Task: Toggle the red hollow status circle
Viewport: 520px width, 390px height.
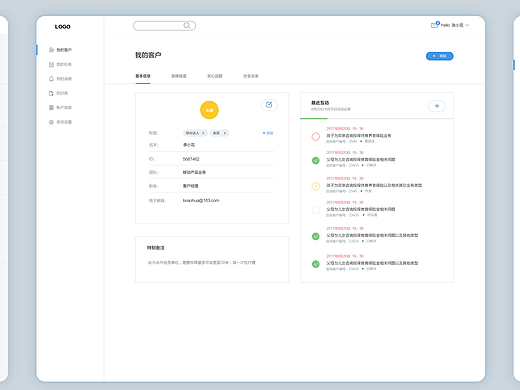Action: 316,137
